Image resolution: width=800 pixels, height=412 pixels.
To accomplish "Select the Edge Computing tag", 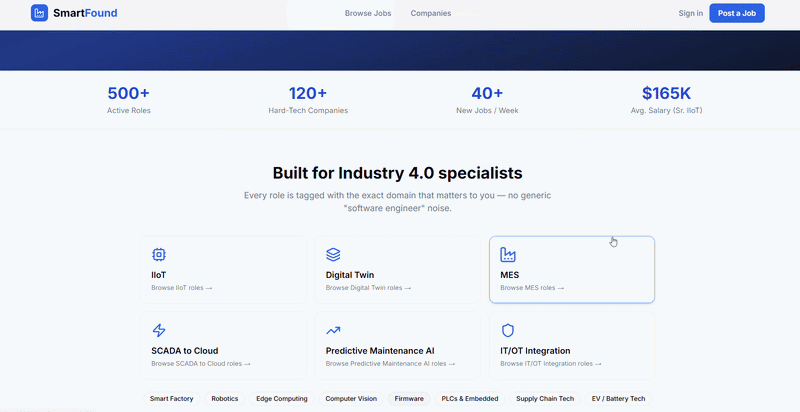I will 282,399.
